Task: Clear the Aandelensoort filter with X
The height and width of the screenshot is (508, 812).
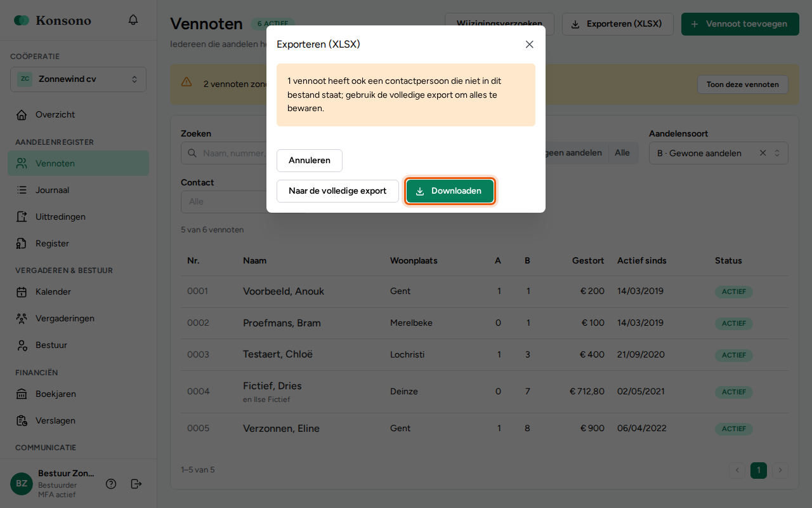Action: [x=763, y=153]
